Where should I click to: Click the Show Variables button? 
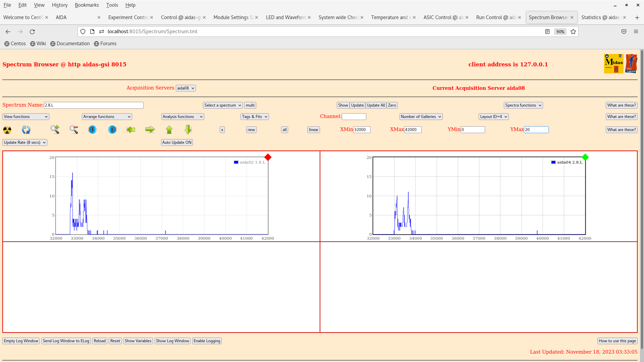tap(138, 341)
